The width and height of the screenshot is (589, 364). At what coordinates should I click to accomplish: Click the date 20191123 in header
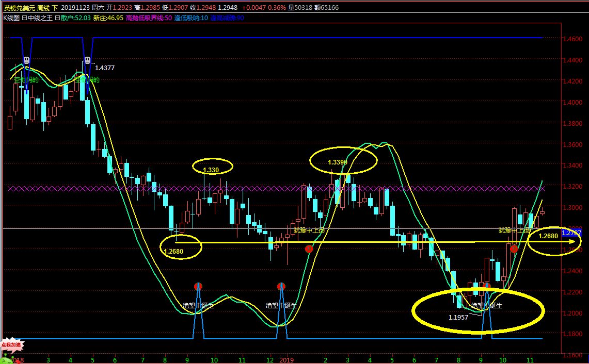[75, 8]
